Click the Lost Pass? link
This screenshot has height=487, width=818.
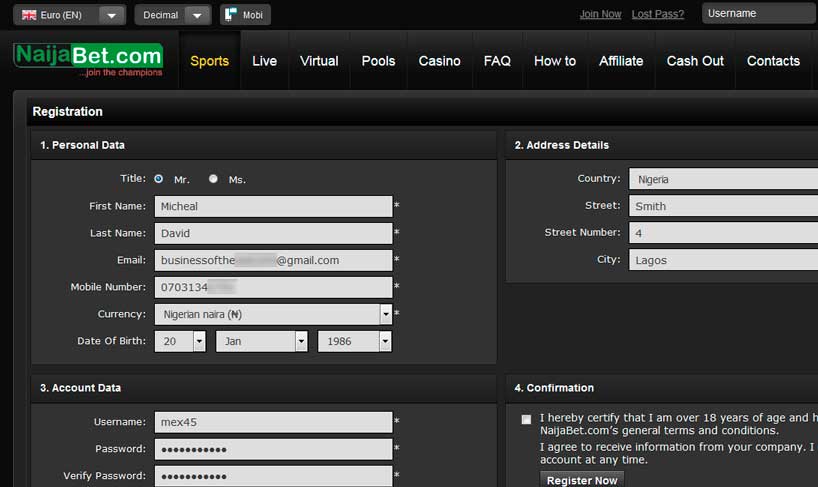(x=658, y=14)
